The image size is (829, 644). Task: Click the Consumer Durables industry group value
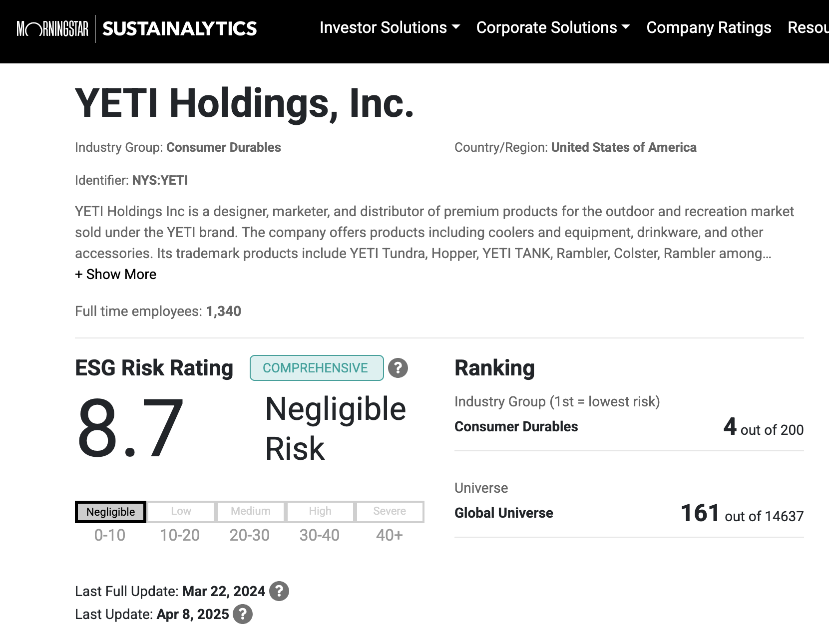pyautogui.click(x=224, y=147)
